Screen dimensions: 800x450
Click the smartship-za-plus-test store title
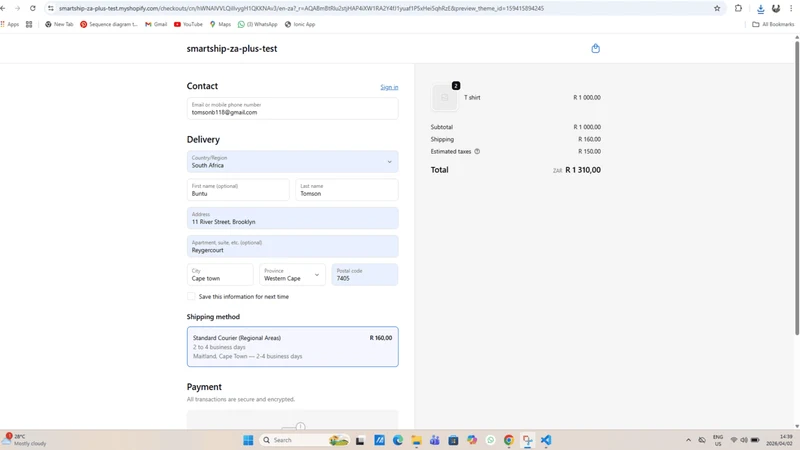(232, 48)
